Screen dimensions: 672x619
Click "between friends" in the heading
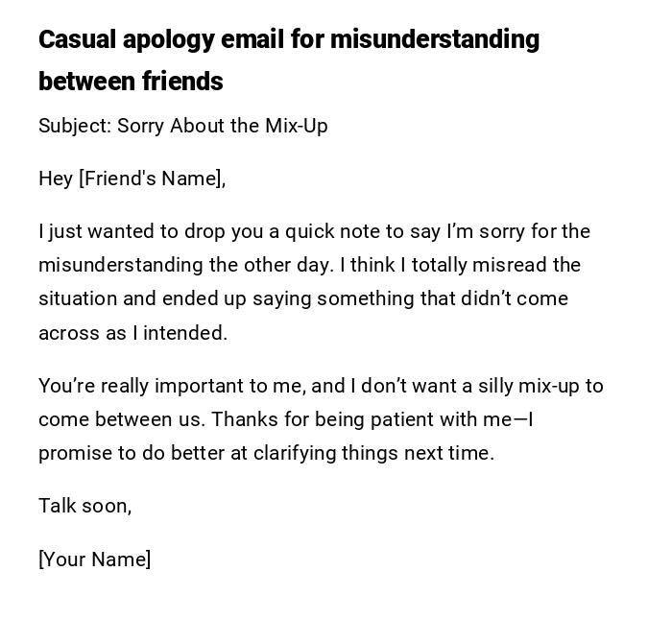click(131, 82)
